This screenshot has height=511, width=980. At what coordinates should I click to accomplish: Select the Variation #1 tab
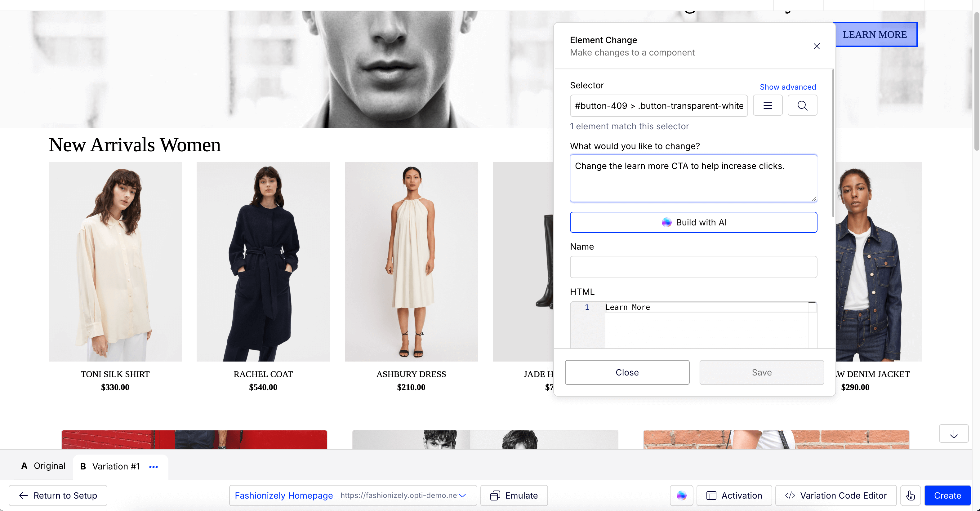click(110, 466)
